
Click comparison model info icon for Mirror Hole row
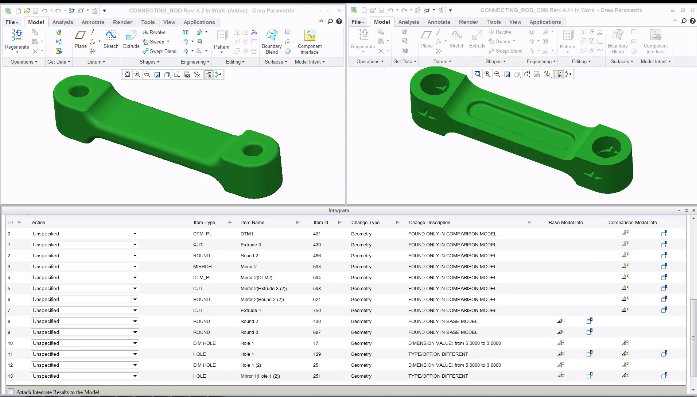664,376
